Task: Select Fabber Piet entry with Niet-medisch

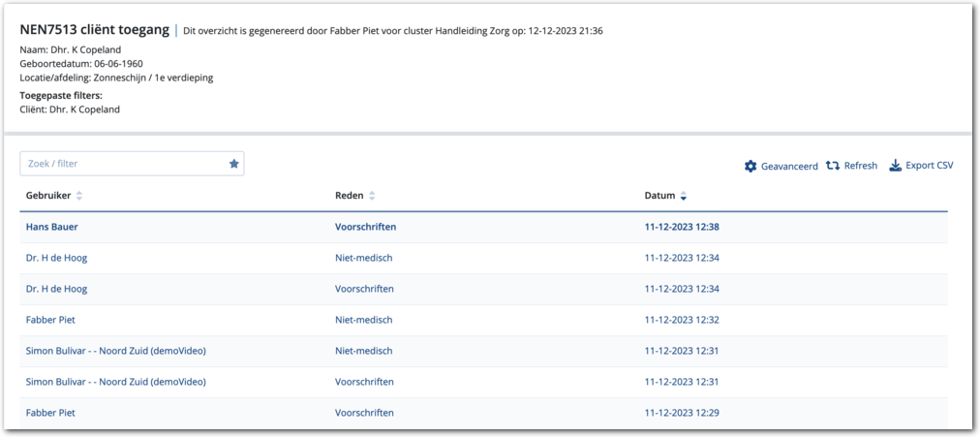Action: (50, 320)
